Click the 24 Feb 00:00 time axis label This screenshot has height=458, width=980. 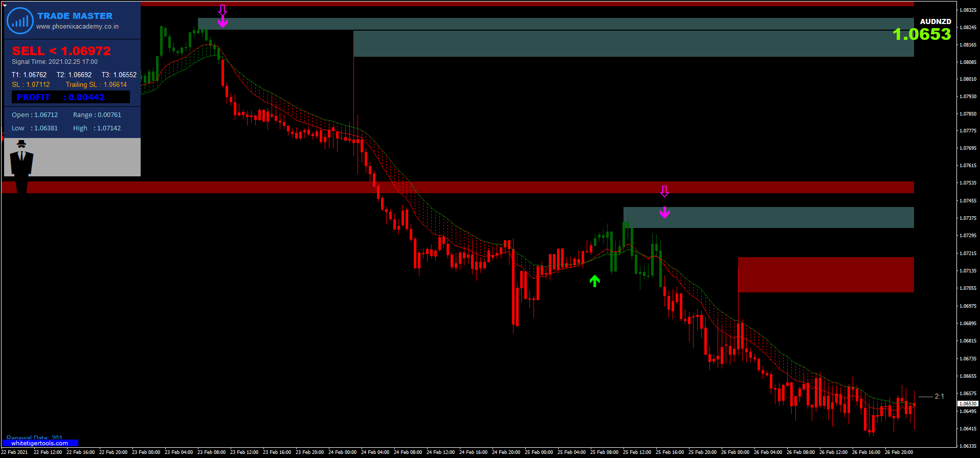coord(343,452)
